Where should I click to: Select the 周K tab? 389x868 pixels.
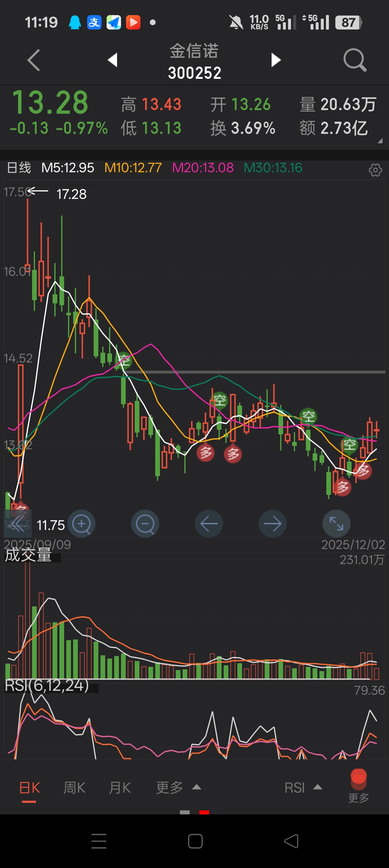75,788
